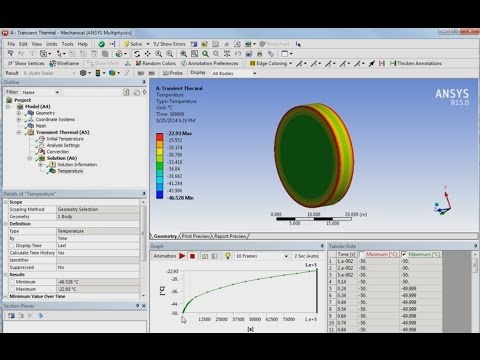The width and height of the screenshot is (480, 360).
Task: Collapse the Solution (A6) node
Action: pos(29,158)
